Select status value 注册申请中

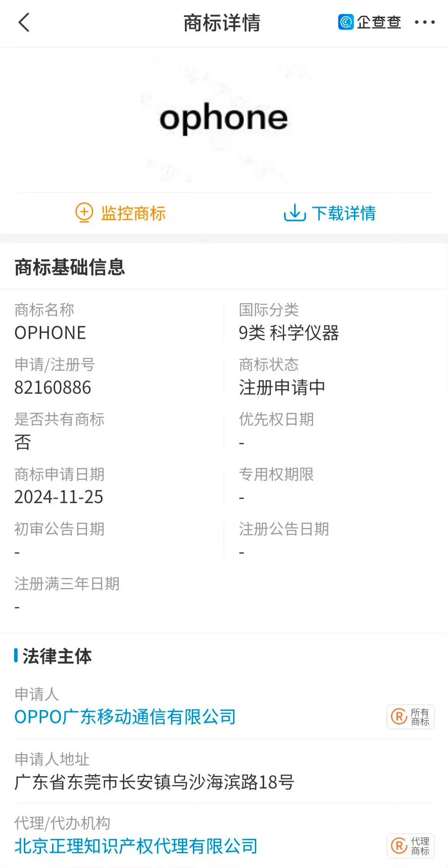click(x=282, y=388)
